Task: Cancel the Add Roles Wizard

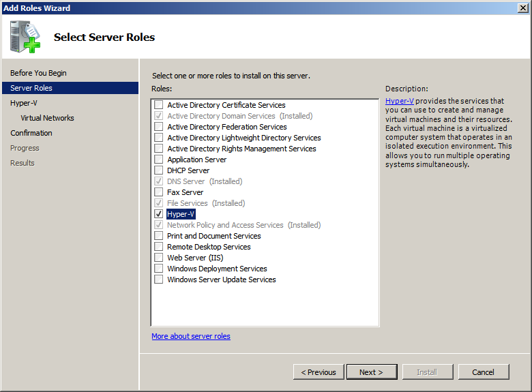Action: point(483,372)
